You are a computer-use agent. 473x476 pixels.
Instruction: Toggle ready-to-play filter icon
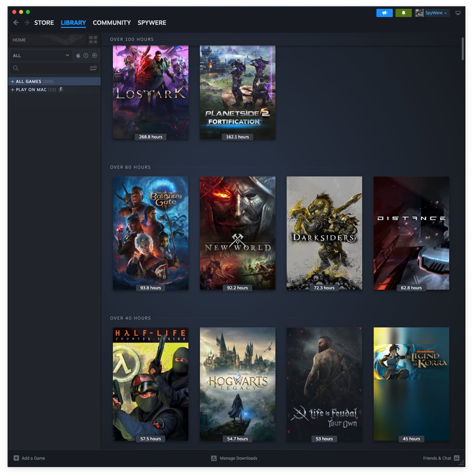tap(94, 56)
